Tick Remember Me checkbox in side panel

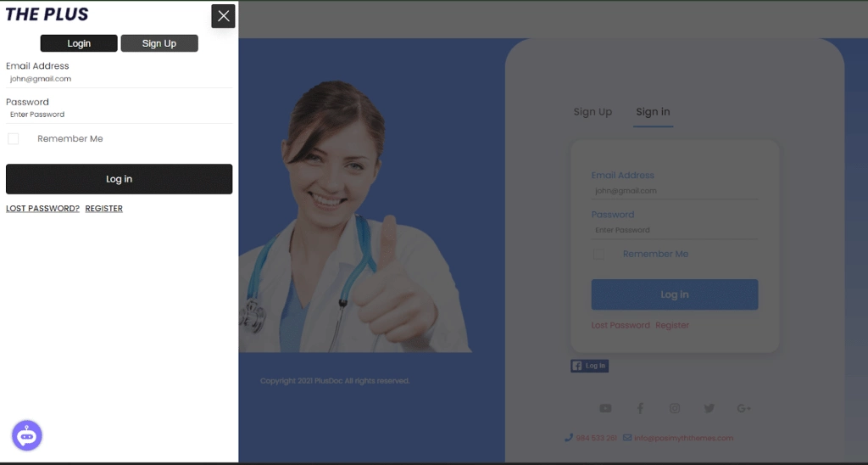pos(14,138)
